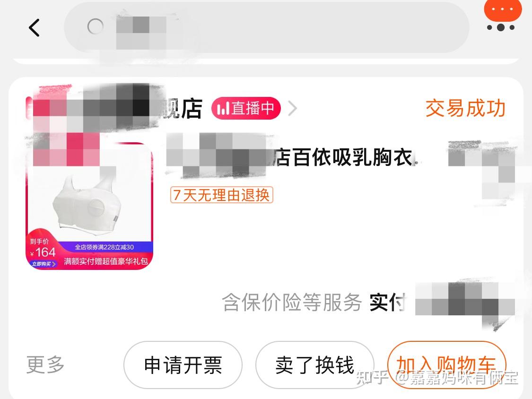
Task: Open the 直播中 live broadcast badge
Action: pyautogui.click(x=246, y=109)
